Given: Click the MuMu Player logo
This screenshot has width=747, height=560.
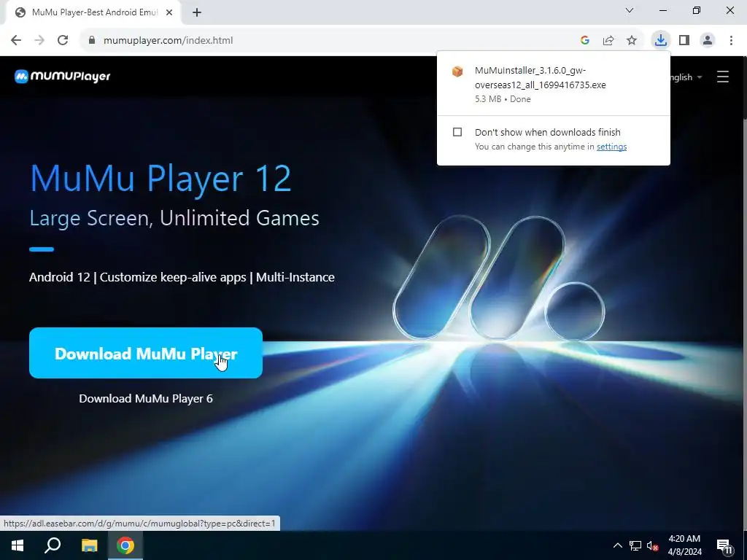Looking at the screenshot, I should click(63, 76).
